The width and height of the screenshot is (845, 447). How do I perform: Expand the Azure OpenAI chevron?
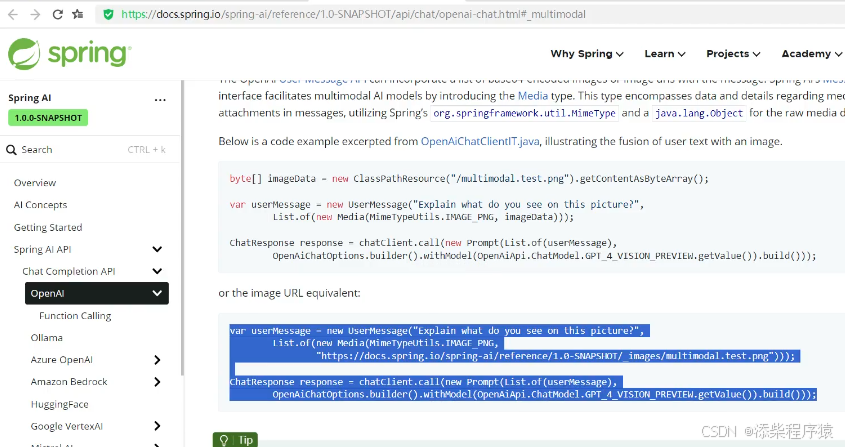click(157, 360)
